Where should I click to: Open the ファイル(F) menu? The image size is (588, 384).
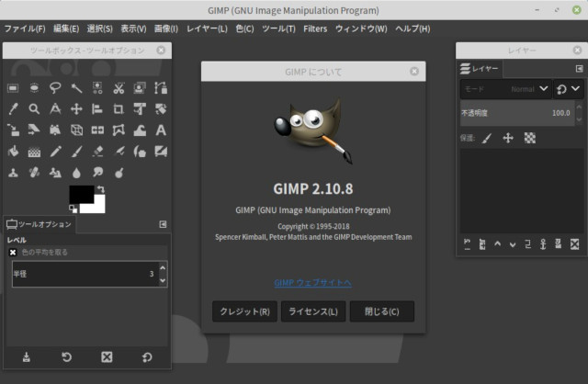(25, 28)
